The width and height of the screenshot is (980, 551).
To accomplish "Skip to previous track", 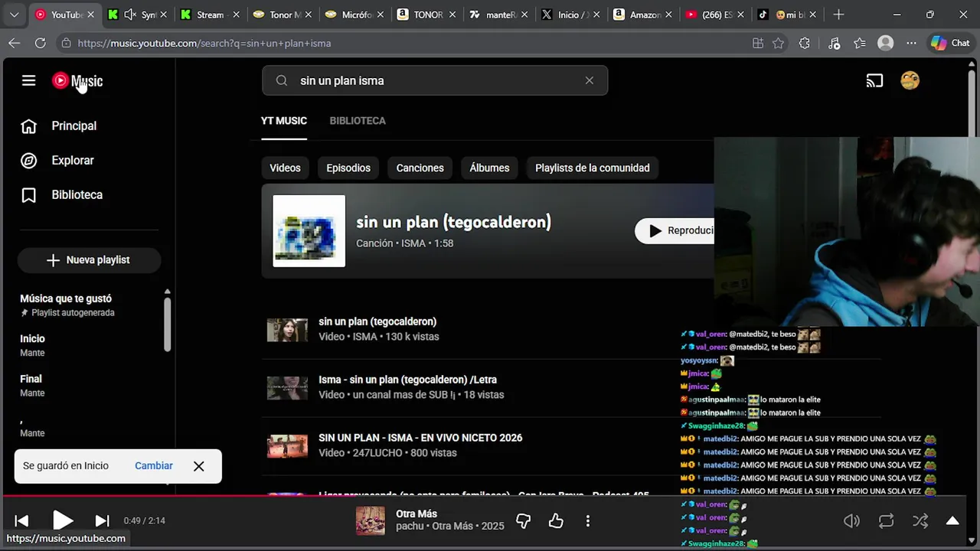I will pos(21,520).
